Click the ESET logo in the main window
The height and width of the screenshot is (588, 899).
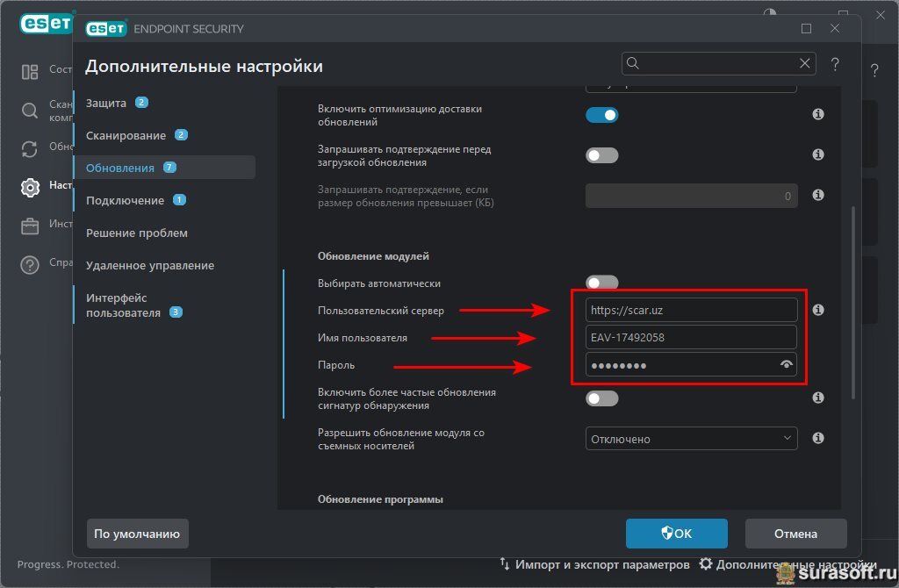coord(46,24)
